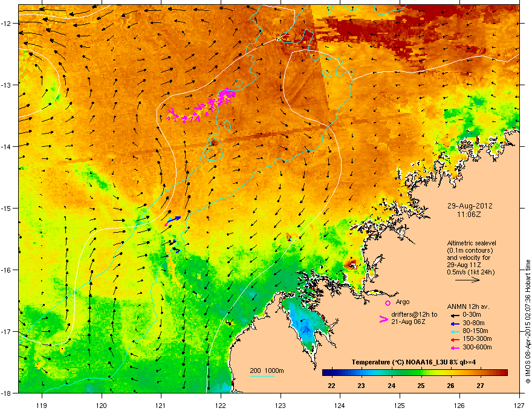Click the latitude axis label -18

coord(7,393)
